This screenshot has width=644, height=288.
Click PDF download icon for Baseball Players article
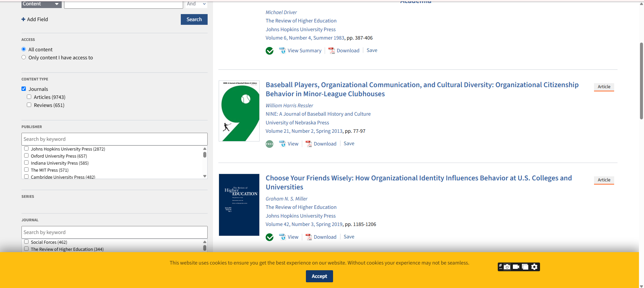pyautogui.click(x=309, y=144)
